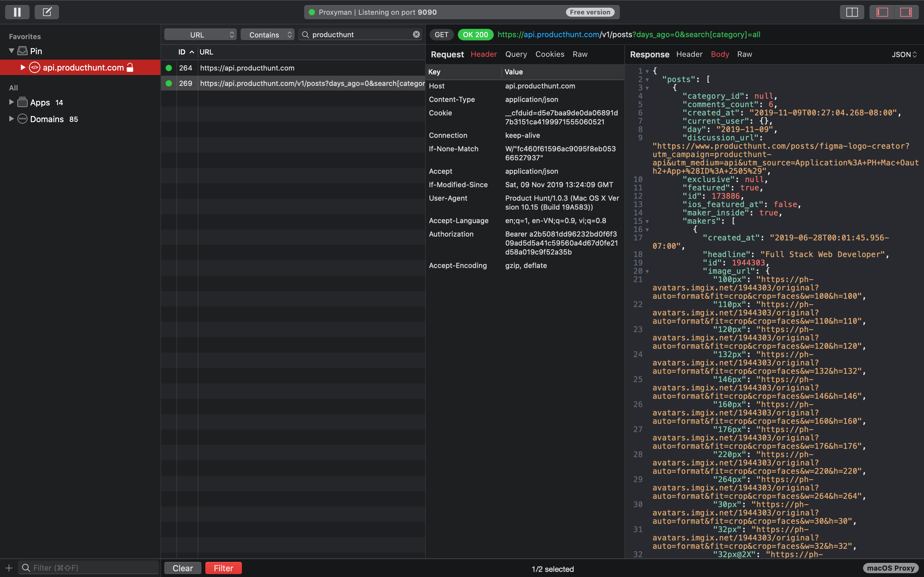The height and width of the screenshot is (577, 924).
Task: Switch to the Request Query tab
Action: (516, 54)
